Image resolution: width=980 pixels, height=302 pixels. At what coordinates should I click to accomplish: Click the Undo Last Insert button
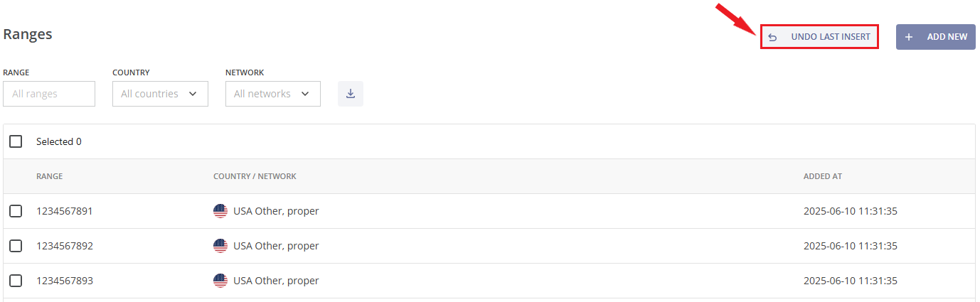click(x=820, y=37)
